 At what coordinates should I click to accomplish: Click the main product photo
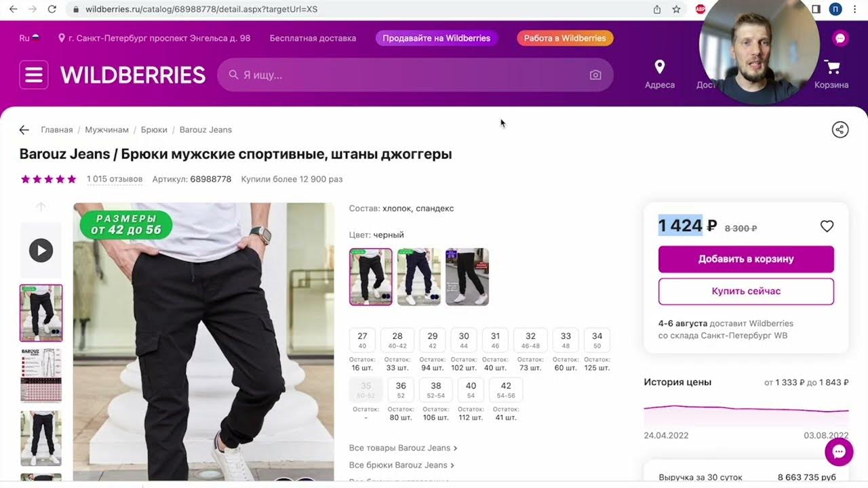(203, 342)
